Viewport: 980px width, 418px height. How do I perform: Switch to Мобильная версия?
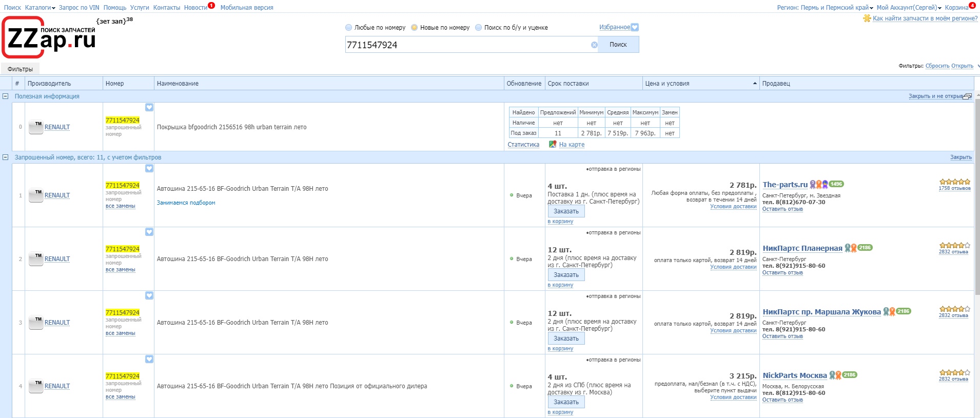click(247, 8)
